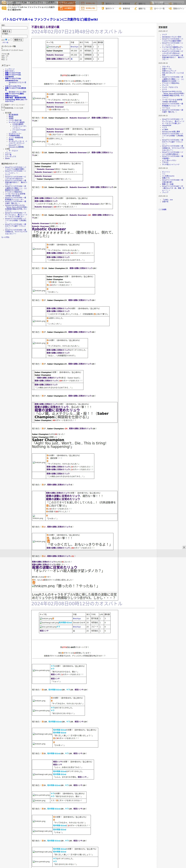Open the 会議室 board link
Image resolution: width=186 pixels, height=868 pixels.
coord(11,119)
